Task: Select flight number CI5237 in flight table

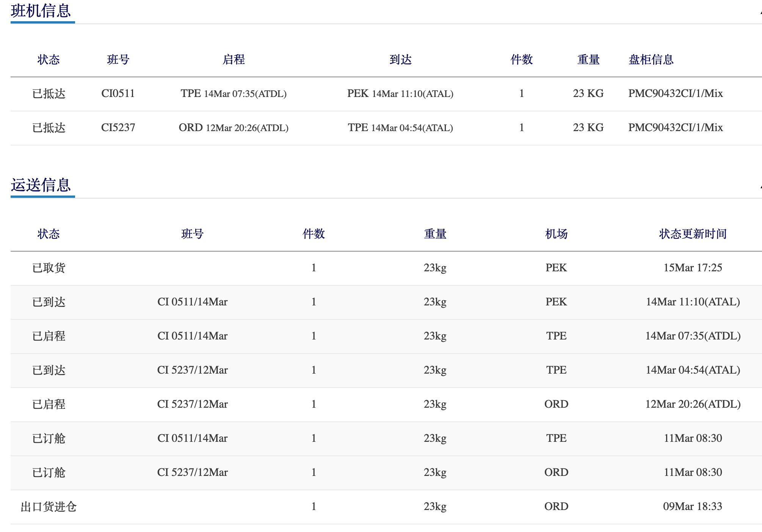Action: point(118,128)
